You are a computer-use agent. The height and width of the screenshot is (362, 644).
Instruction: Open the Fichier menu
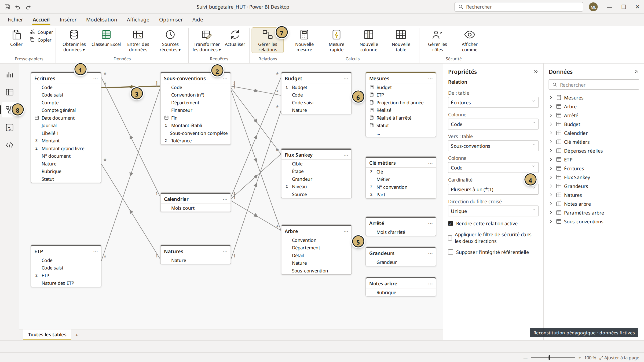pyautogui.click(x=15, y=20)
